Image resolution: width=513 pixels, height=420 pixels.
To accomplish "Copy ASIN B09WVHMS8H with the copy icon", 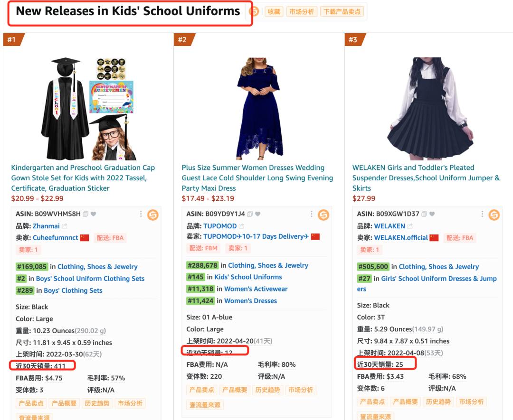I will (x=85, y=214).
